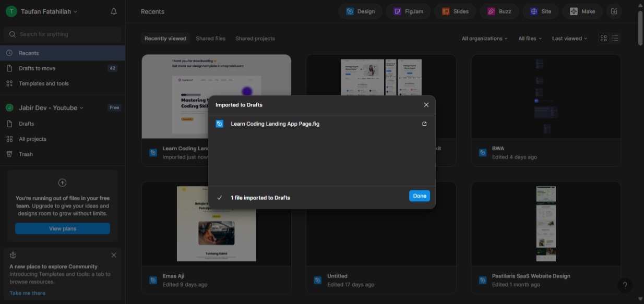
Task: Open the help question mark button
Action: pyautogui.click(x=625, y=285)
